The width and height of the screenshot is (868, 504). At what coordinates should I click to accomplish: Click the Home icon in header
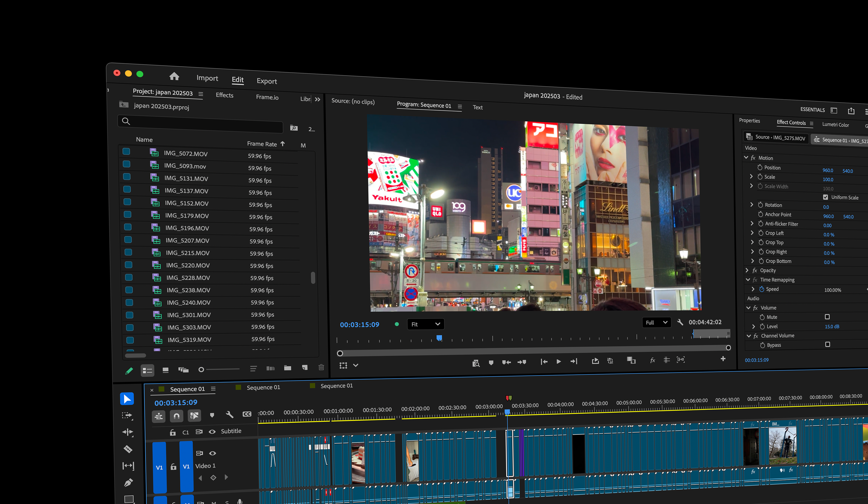point(174,76)
